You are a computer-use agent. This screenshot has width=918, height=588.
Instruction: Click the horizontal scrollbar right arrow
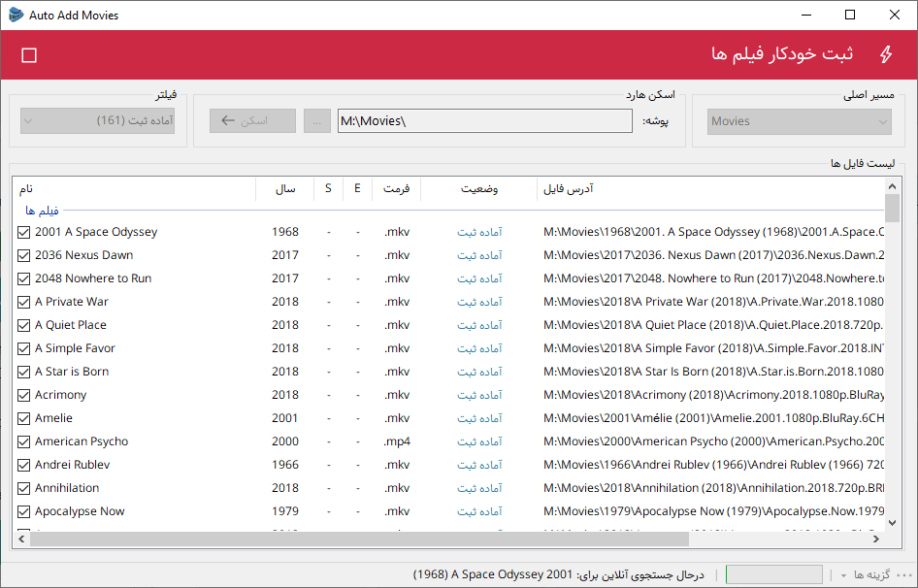coord(876,539)
